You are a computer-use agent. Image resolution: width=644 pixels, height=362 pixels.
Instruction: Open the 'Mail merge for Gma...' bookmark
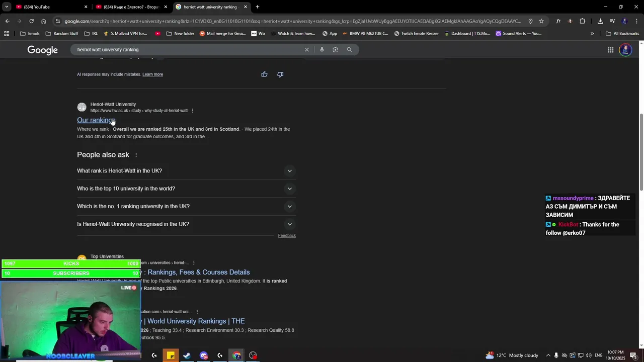[x=222, y=34]
